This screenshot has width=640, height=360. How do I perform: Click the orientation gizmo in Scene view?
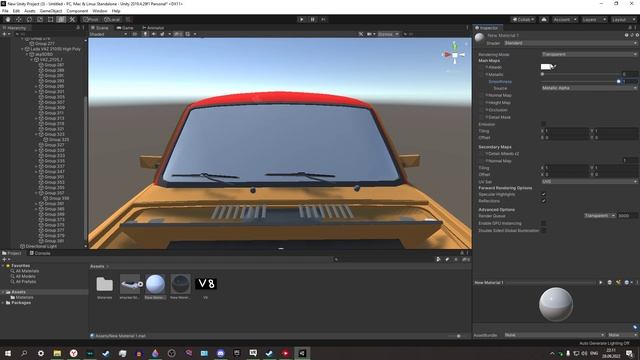tap(455, 54)
